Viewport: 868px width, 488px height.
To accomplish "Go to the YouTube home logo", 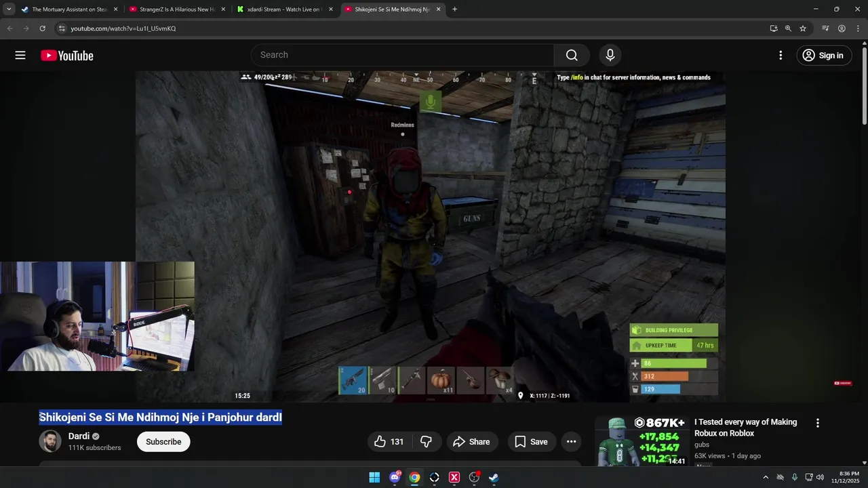I will tap(67, 56).
